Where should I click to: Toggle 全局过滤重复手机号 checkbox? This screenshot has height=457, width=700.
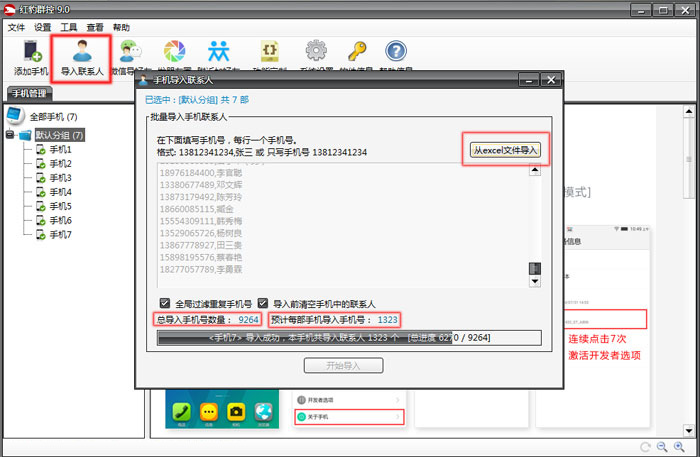coord(165,303)
